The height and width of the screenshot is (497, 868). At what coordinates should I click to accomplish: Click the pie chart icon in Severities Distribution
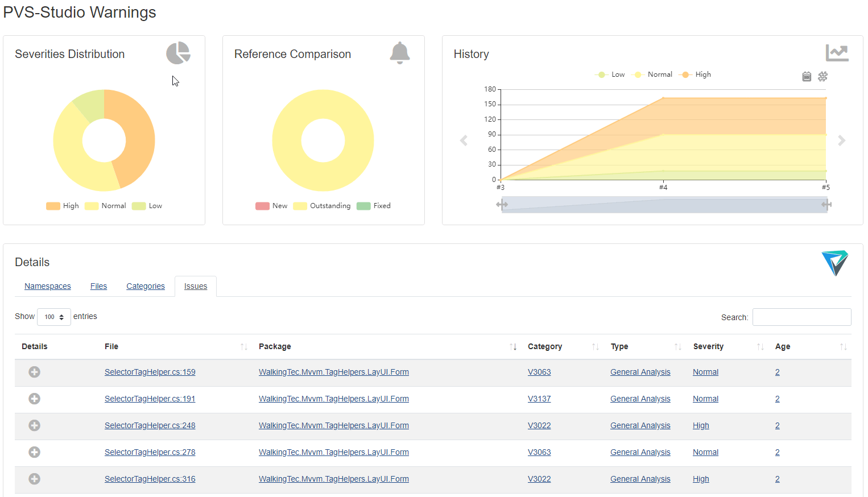(x=178, y=53)
